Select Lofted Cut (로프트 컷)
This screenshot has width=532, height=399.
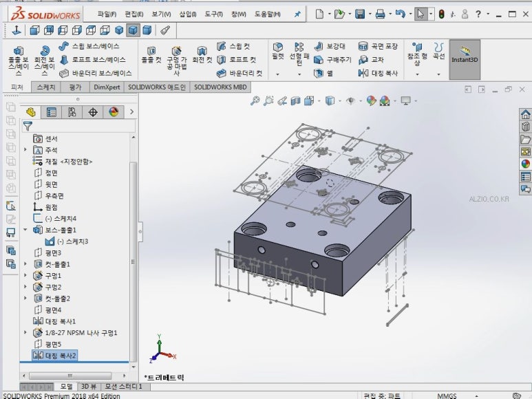point(236,60)
